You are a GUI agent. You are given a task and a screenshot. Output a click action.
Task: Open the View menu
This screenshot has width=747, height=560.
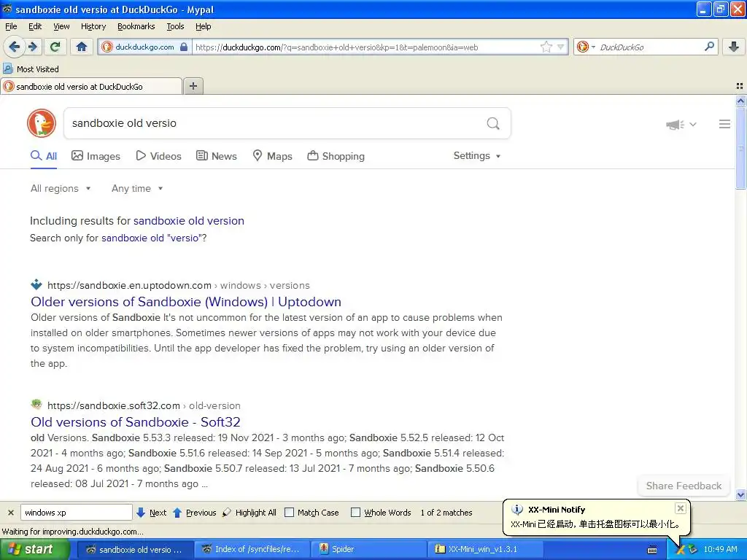pyautogui.click(x=61, y=26)
